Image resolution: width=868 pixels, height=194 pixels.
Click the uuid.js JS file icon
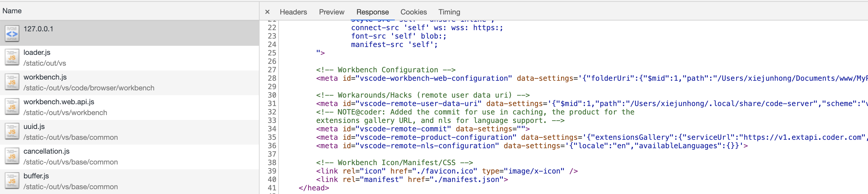(12, 131)
